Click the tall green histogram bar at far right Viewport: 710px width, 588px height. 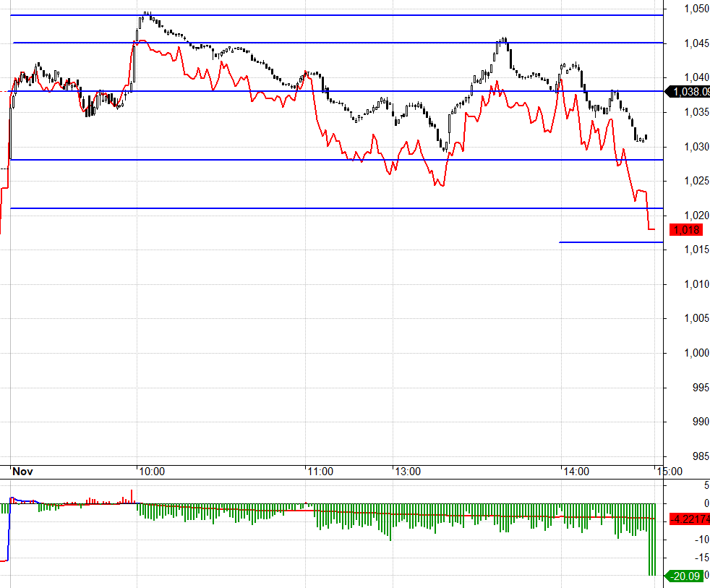[x=651, y=539]
